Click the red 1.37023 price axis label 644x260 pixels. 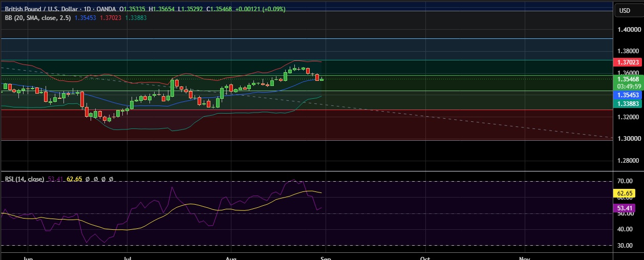pos(628,62)
